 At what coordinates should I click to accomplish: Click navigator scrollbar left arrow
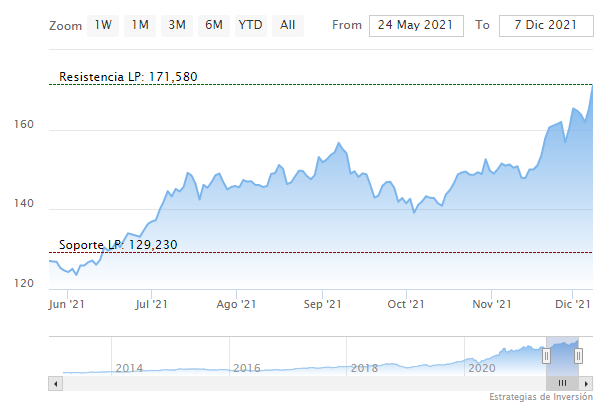click(x=55, y=383)
